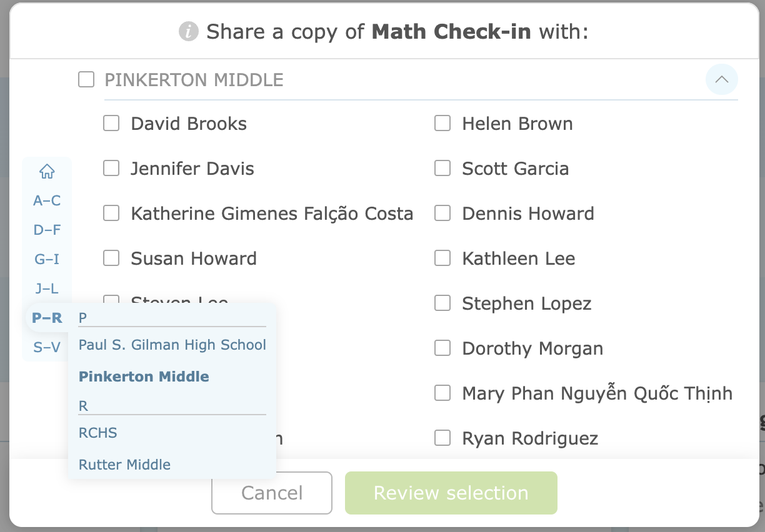Check Jennifer Davis
The image size is (765, 532).
tap(111, 168)
